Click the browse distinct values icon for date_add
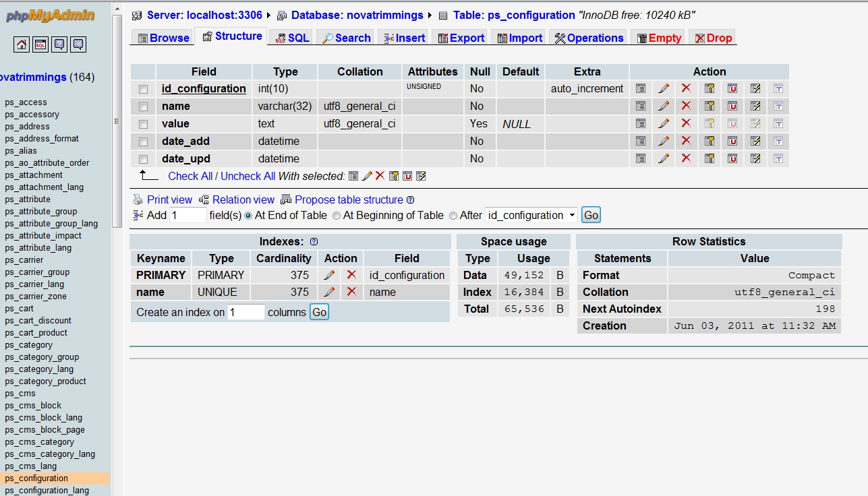 click(641, 141)
